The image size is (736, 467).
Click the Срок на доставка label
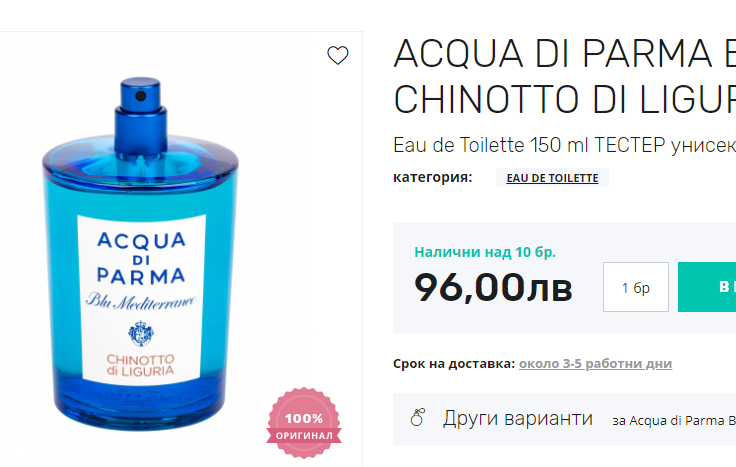pos(454,364)
